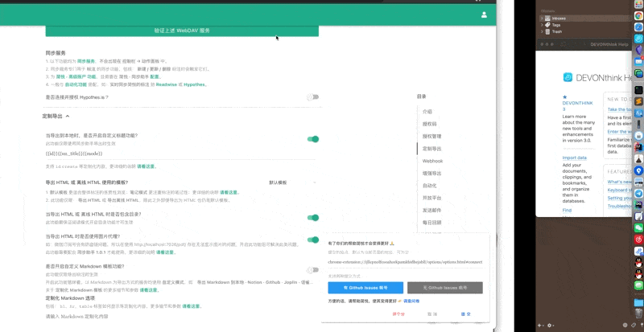Screen dimensions: 644x332
Task: Click the 提交 submit button in dialog
Action: [466, 314]
